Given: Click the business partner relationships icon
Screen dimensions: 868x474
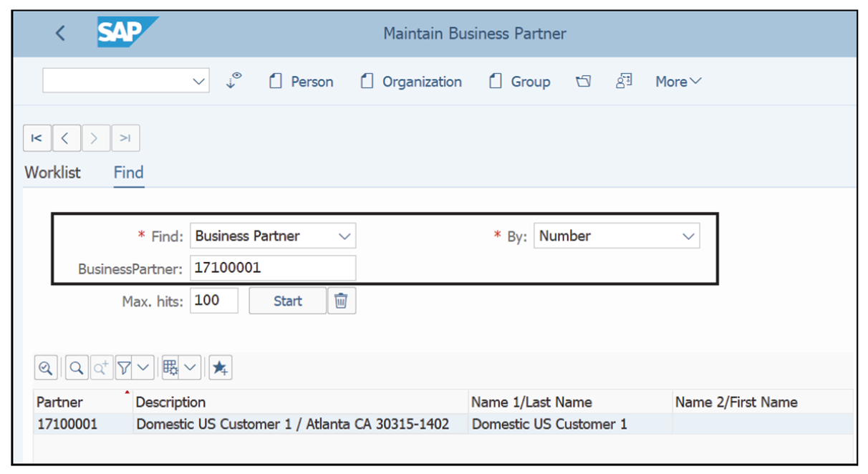Looking at the screenshot, I should pyautogui.click(x=623, y=82).
